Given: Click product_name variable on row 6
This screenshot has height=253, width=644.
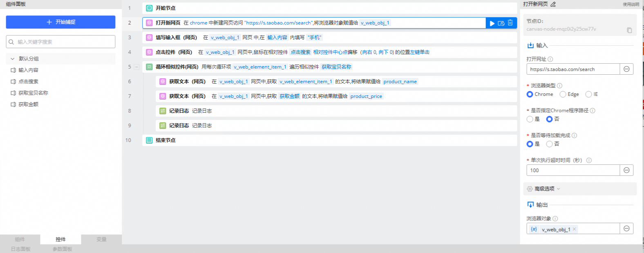Looking at the screenshot, I should (400, 82).
